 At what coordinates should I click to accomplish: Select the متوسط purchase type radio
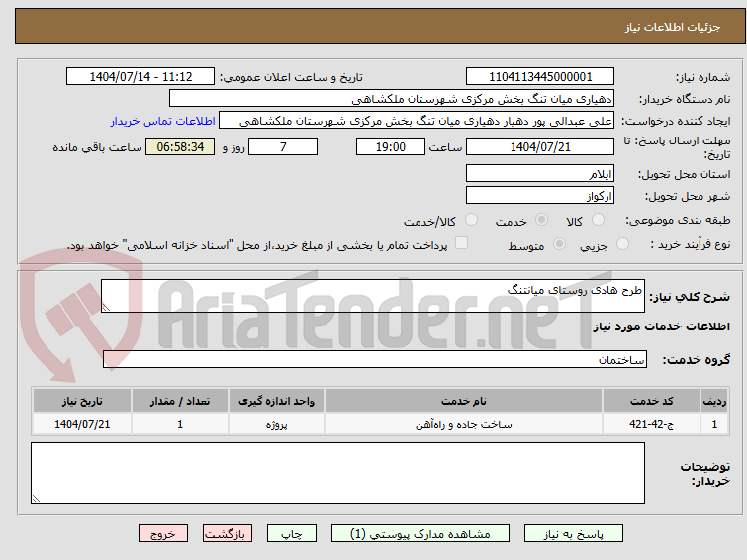pyautogui.click(x=559, y=244)
